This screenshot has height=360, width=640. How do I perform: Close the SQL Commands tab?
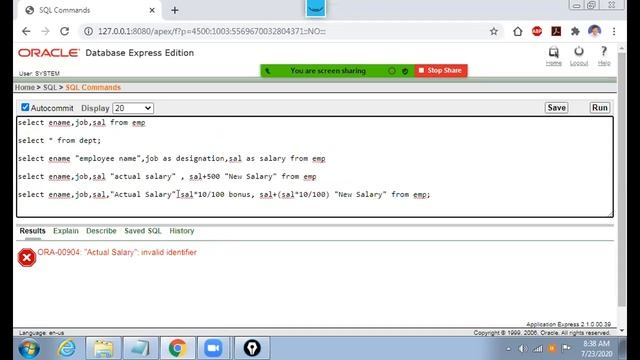tap(152, 10)
